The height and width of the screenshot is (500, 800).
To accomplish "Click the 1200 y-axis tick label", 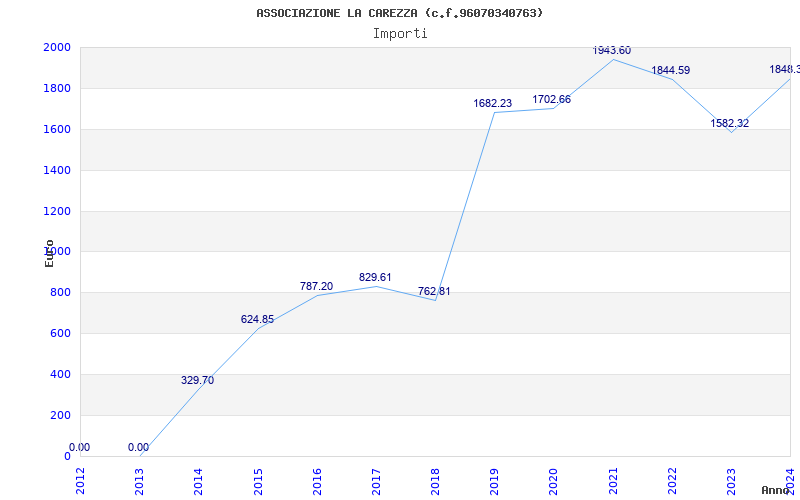I will (57, 211).
